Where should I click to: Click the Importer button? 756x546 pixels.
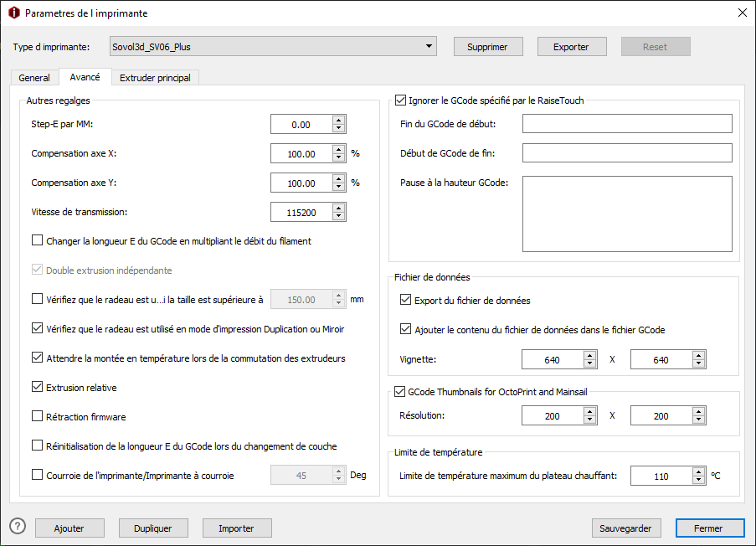tap(237, 528)
